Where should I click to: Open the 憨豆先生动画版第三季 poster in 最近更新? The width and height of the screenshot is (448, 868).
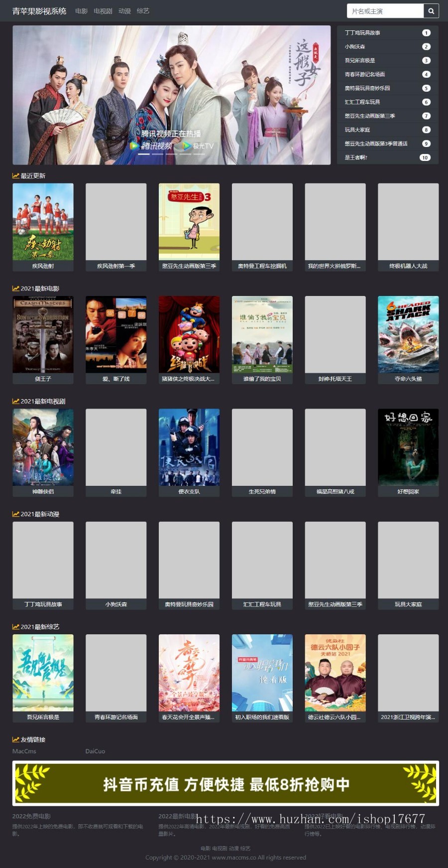coord(189,222)
